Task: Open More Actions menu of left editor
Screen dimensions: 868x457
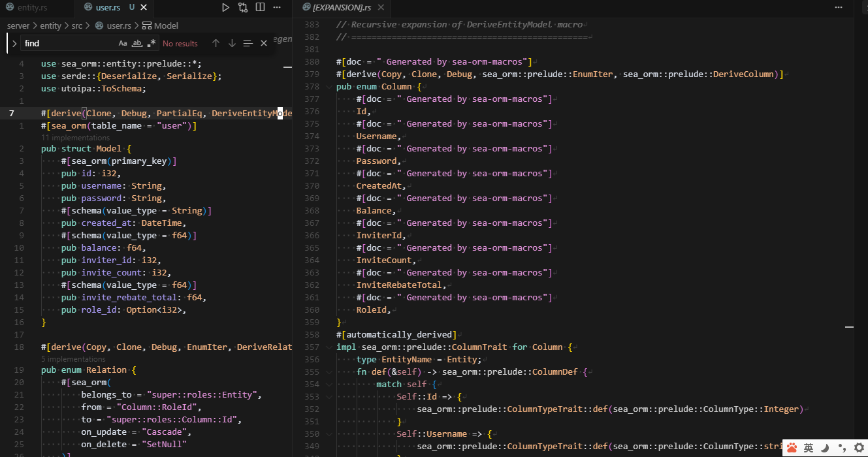Action: [x=278, y=8]
